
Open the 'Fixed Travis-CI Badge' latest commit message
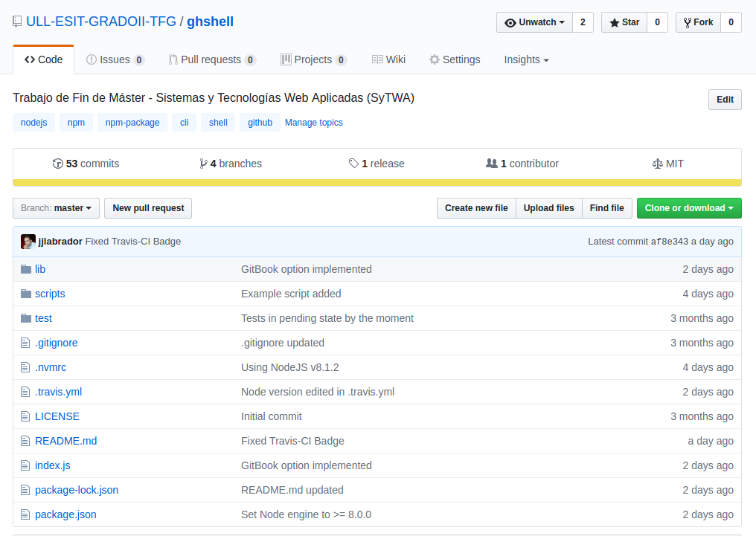(133, 242)
